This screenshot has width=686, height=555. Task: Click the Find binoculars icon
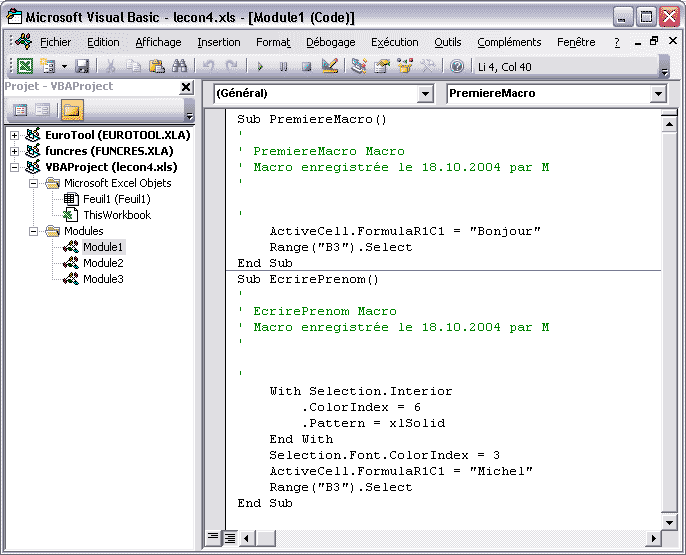[179, 66]
